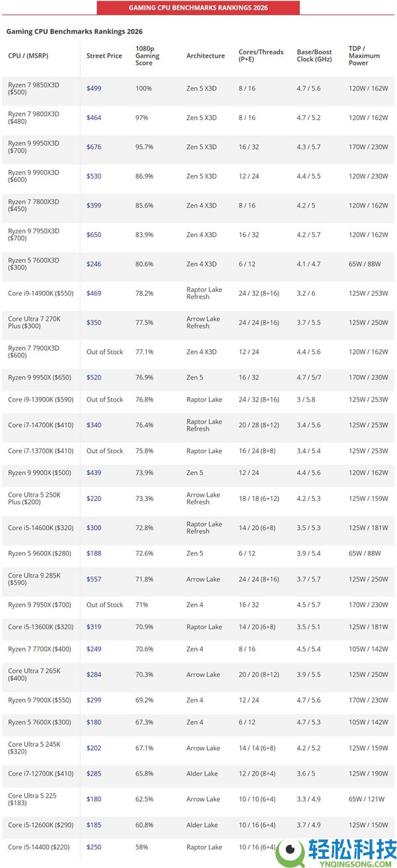Image resolution: width=397 pixels, height=868 pixels.
Task: Follow the $340 Core i7-14700K price link
Action: (94, 425)
